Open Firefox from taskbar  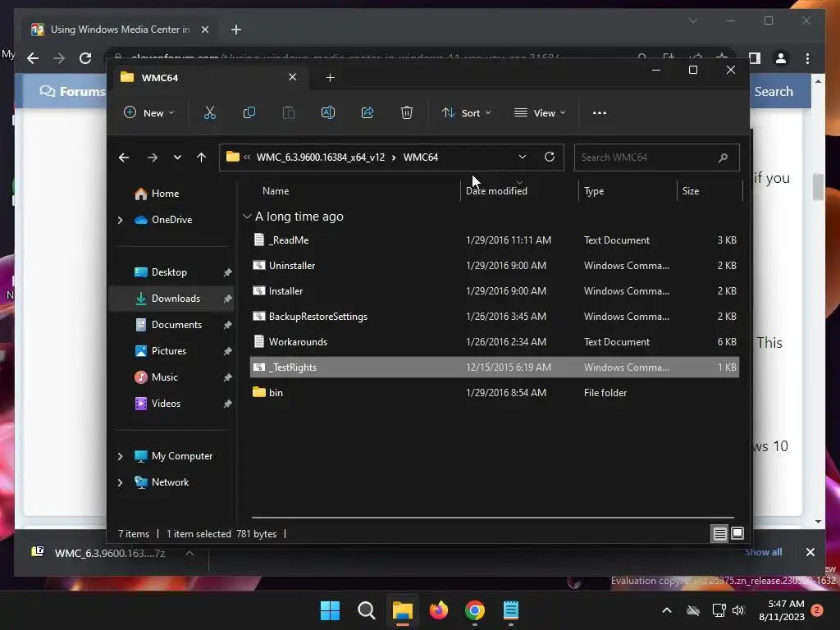click(x=439, y=610)
